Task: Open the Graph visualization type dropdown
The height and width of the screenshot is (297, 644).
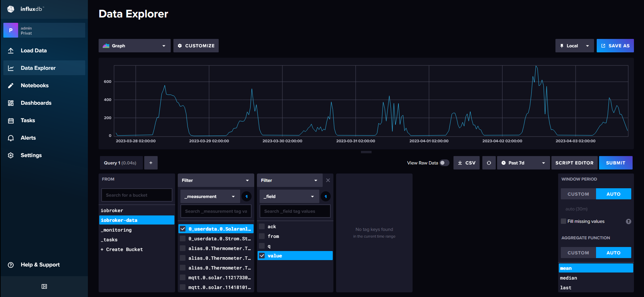Action: click(x=135, y=46)
